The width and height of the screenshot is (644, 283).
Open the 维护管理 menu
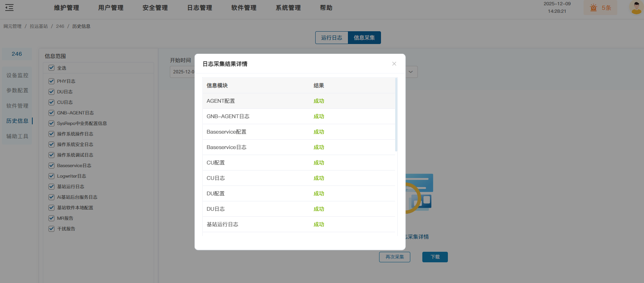(x=67, y=8)
